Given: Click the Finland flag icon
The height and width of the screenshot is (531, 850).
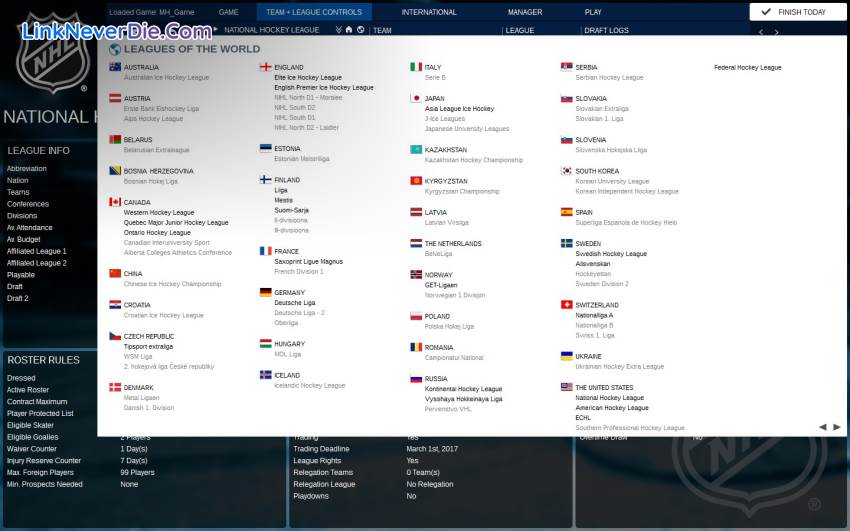Looking at the screenshot, I should (x=266, y=179).
